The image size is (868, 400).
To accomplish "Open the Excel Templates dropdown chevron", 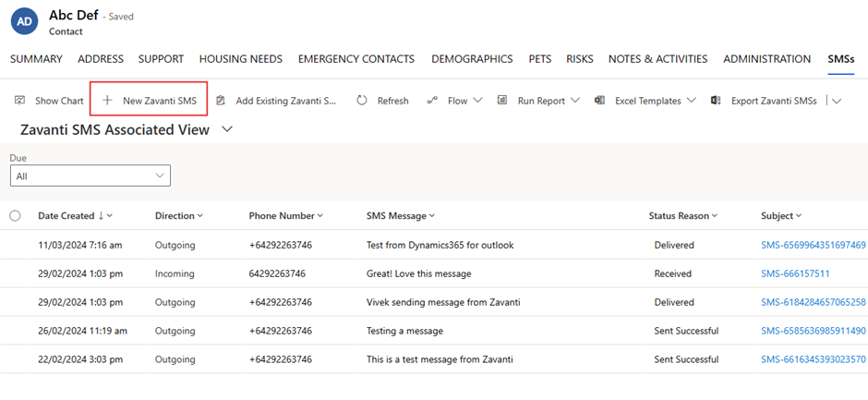I will 691,101.
